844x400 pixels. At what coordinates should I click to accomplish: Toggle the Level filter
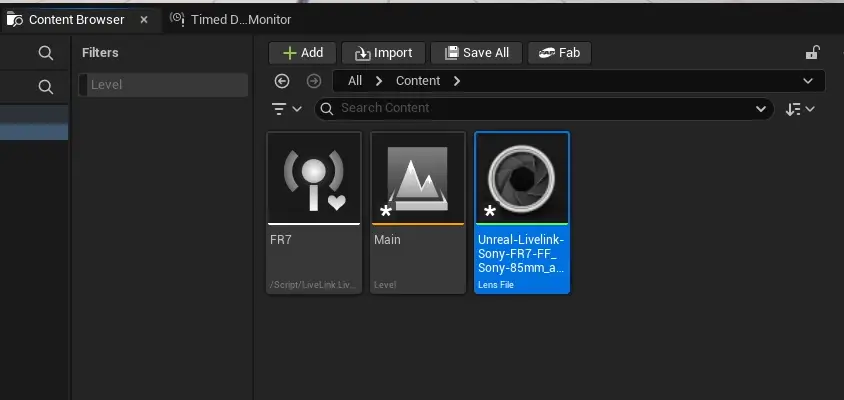click(x=165, y=85)
